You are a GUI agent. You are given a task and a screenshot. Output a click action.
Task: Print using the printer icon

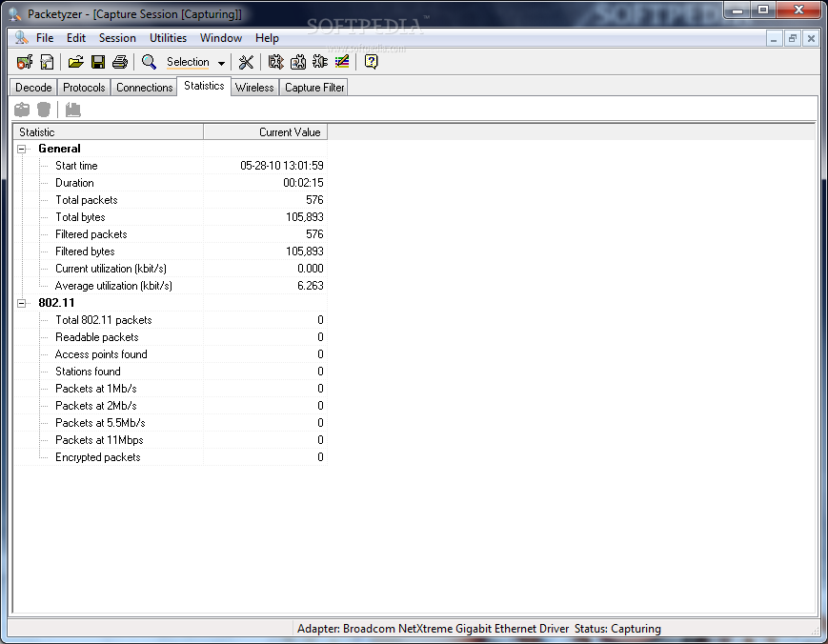point(120,62)
